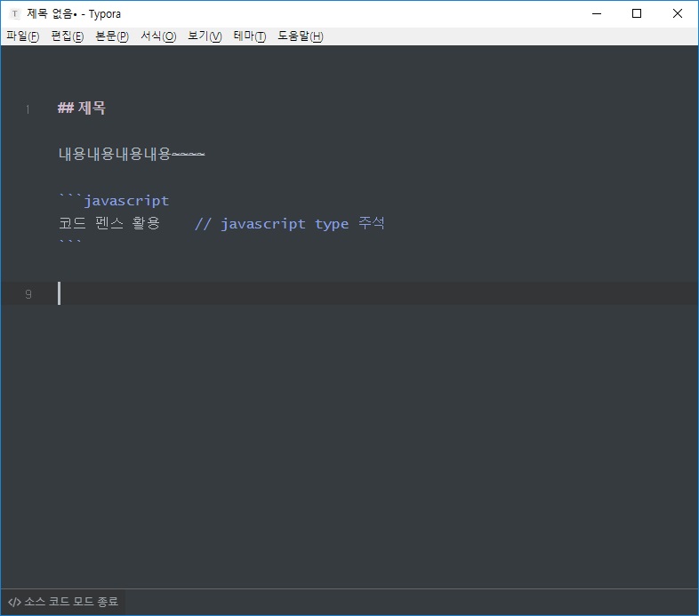Screen dimensions: 699x616
Task: Minimize the Typora window
Action: [x=597, y=14]
